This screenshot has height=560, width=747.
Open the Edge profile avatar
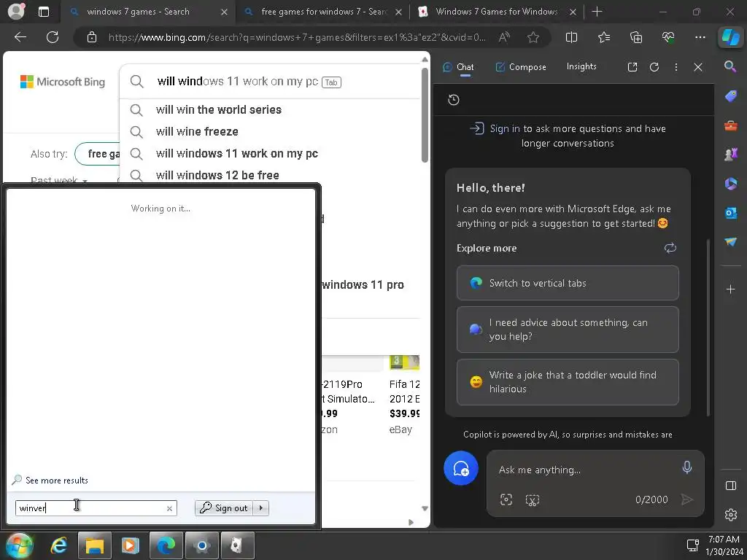[16, 11]
